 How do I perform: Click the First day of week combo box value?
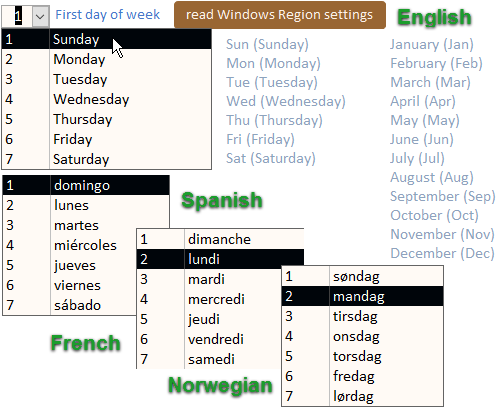click(x=17, y=16)
